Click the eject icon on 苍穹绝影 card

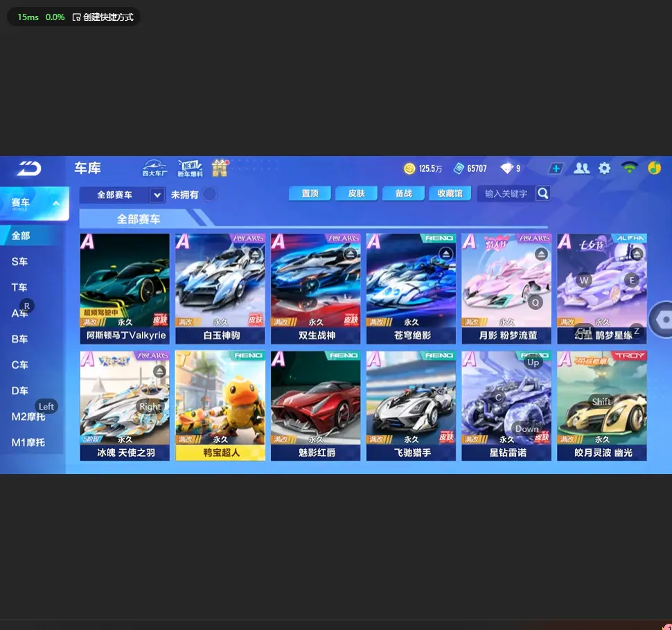click(x=446, y=254)
